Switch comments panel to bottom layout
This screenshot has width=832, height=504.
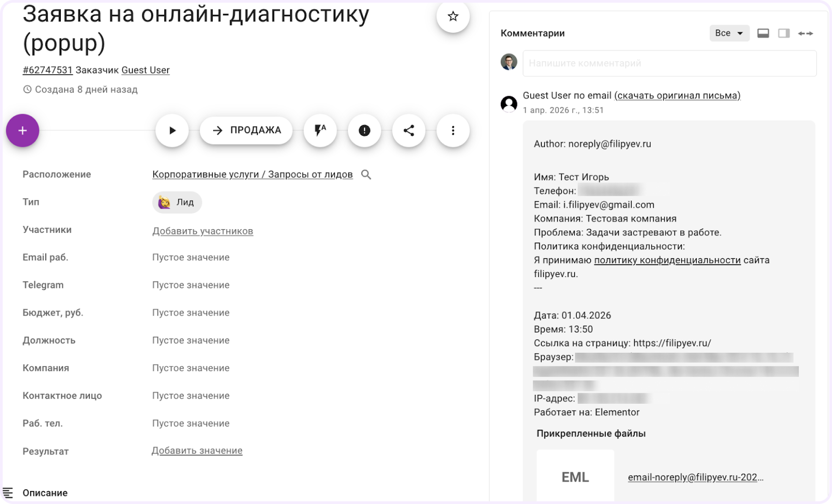coord(763,33)
